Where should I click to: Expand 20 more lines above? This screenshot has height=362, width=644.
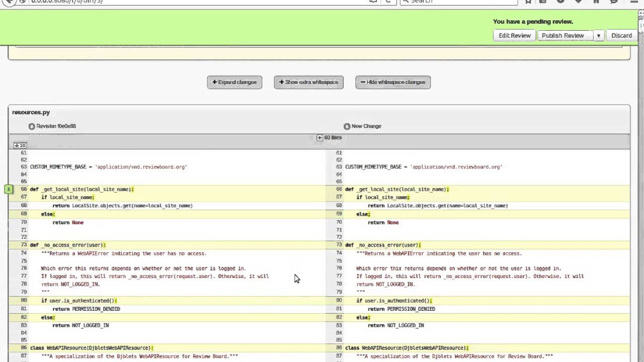coord(20,145)
